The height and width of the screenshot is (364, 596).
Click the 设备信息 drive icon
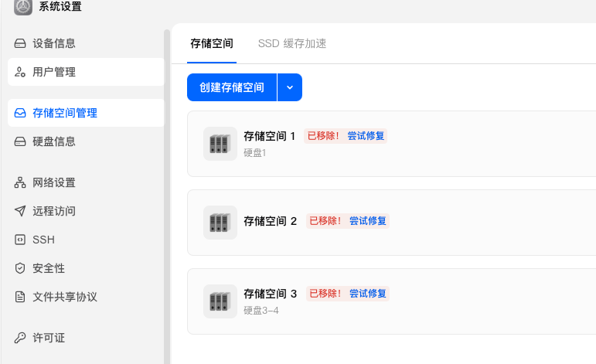[20, 43]
